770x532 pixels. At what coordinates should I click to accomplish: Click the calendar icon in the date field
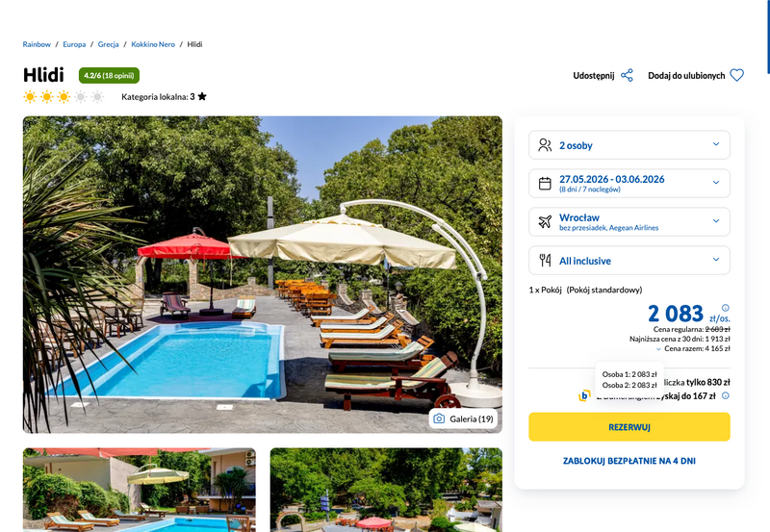(545, 184)
